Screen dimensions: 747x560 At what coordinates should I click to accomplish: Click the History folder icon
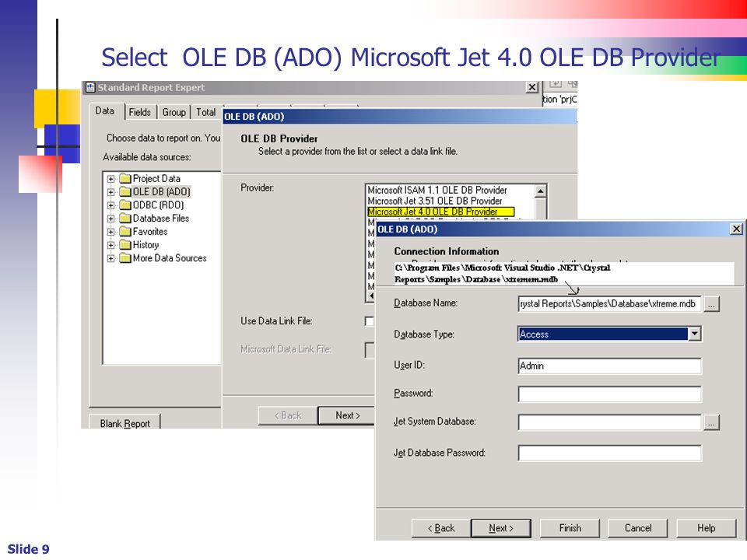[124, 245]
